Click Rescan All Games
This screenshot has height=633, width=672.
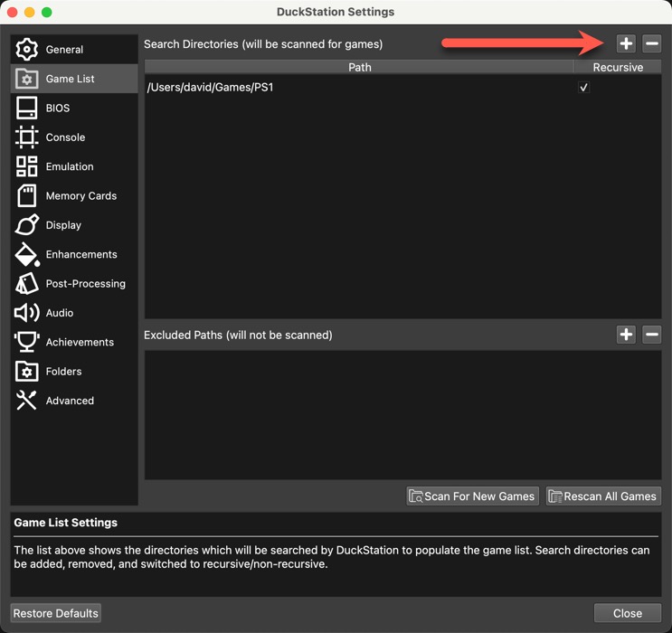(x=603, y=496)
